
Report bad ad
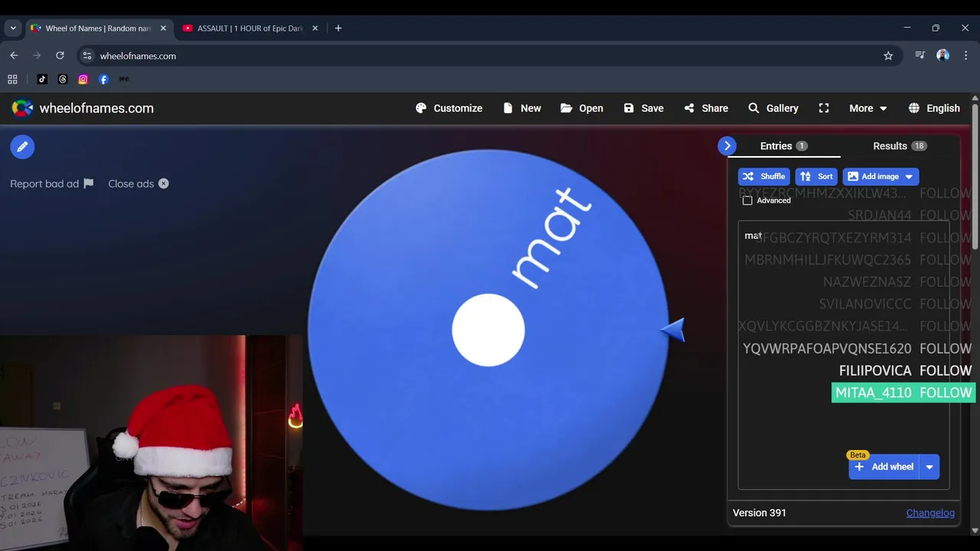(51, 184)
